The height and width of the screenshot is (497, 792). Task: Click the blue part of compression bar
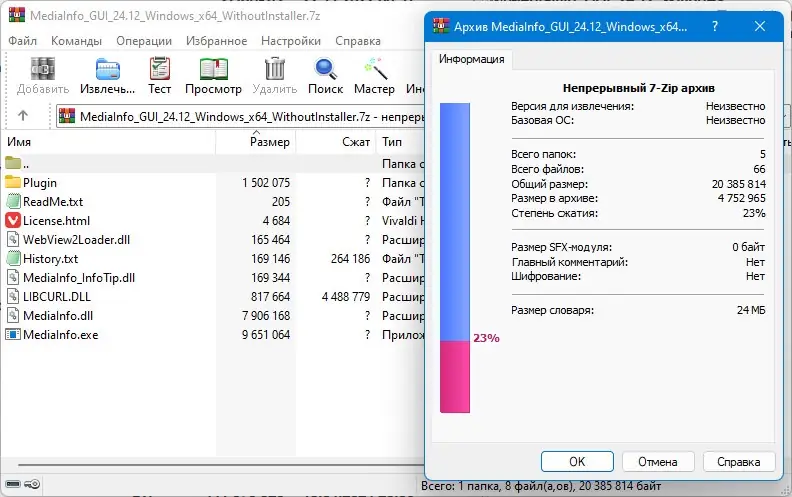tap(455, 222)
